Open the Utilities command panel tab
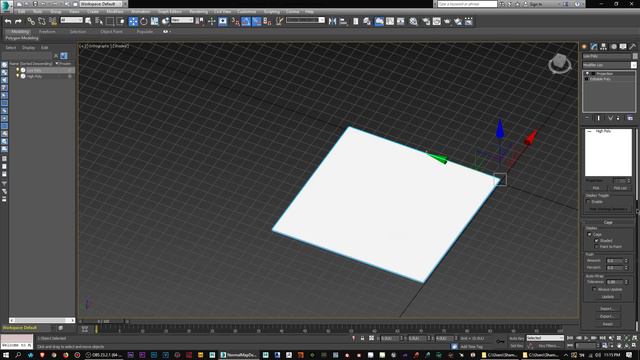This screenshot has height=360, width=640. click(633, 47)
